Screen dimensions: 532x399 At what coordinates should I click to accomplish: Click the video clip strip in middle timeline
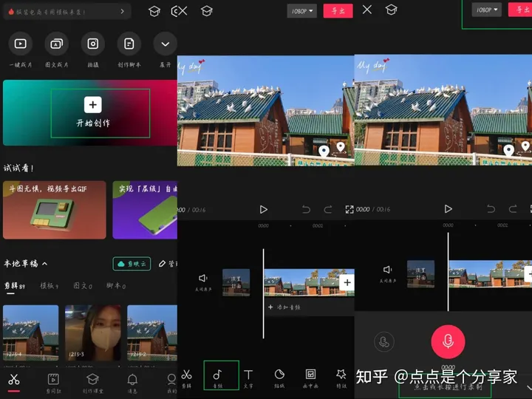[302, 282]
